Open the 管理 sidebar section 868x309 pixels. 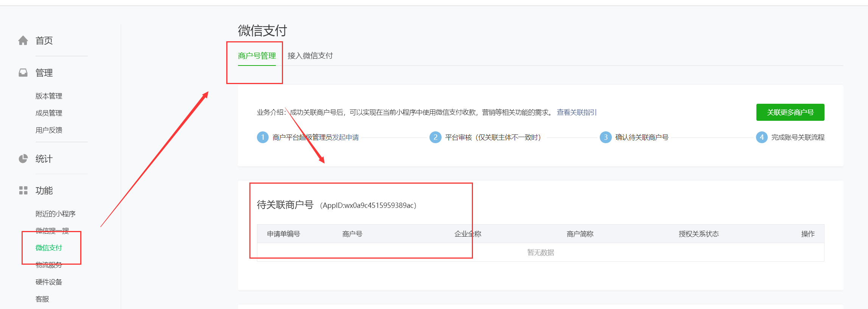tap(44, 73)
